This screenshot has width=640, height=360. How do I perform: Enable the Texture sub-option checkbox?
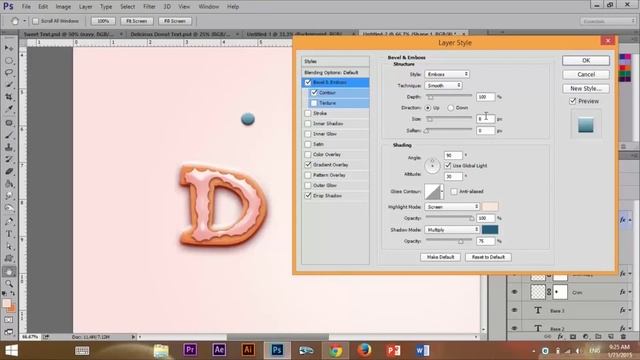point(314,103)
